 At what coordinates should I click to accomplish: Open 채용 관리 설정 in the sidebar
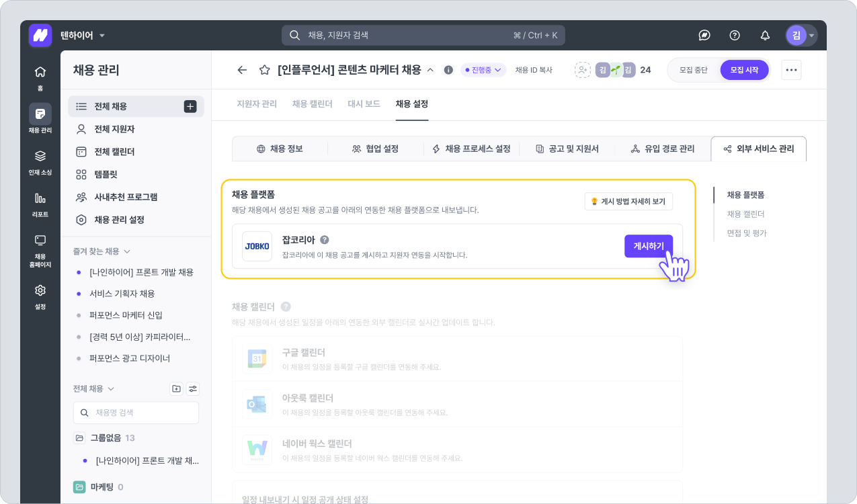click(x=136, y=220)
